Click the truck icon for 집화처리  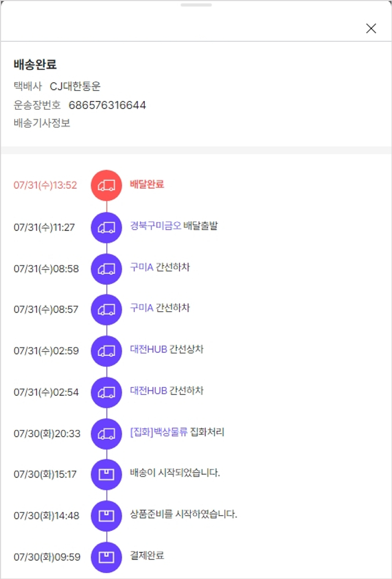point(107,434)
